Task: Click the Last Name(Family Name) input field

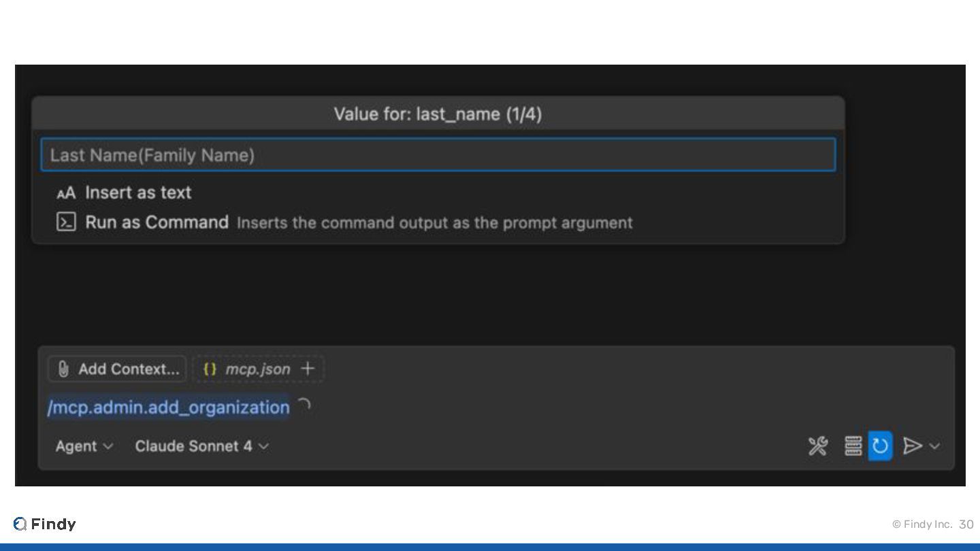Action: pos(438,155)
